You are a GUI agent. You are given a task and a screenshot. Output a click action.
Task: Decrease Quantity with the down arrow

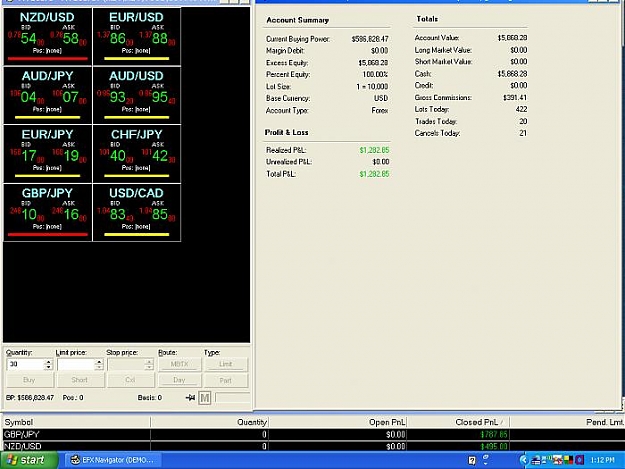[x=48, y=367]
